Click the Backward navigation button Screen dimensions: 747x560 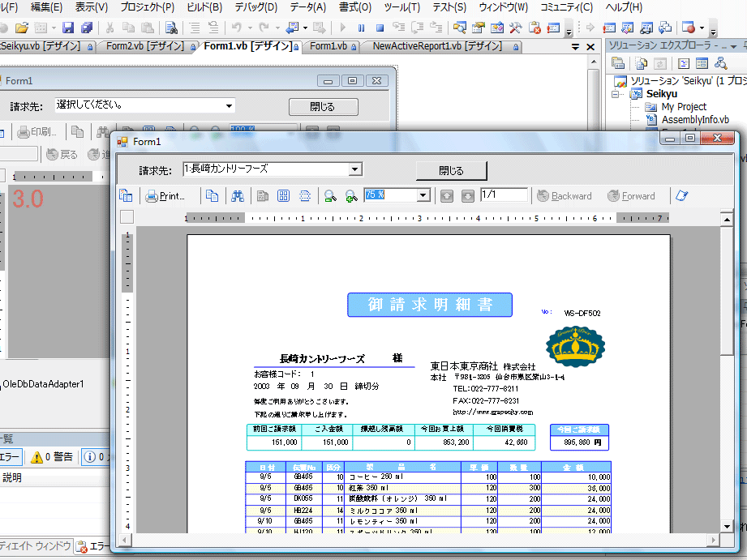[565, 195]
